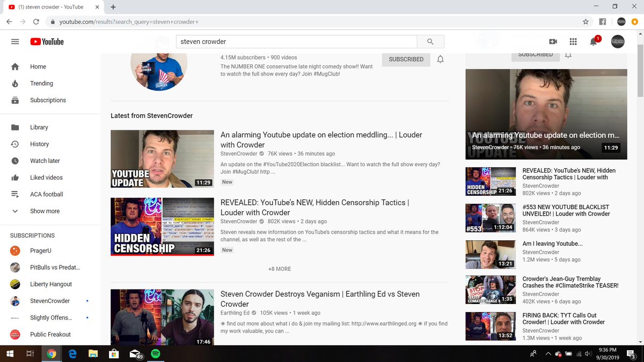This screenshot has width=644, height=362.
Task: Open a new browser tab
Action: point(113,7)
